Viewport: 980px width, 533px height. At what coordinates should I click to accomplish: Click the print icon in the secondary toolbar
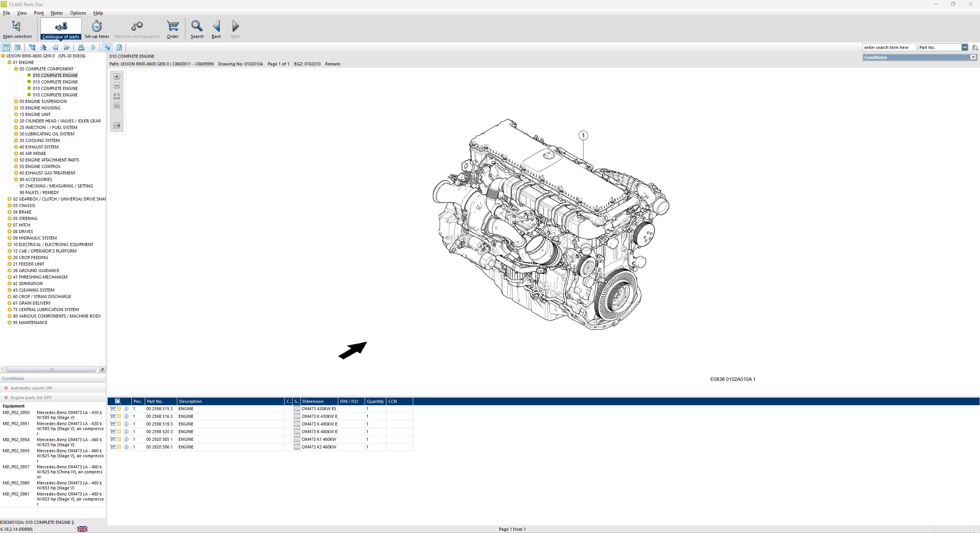pyautogui.click(x=81, y=47)
